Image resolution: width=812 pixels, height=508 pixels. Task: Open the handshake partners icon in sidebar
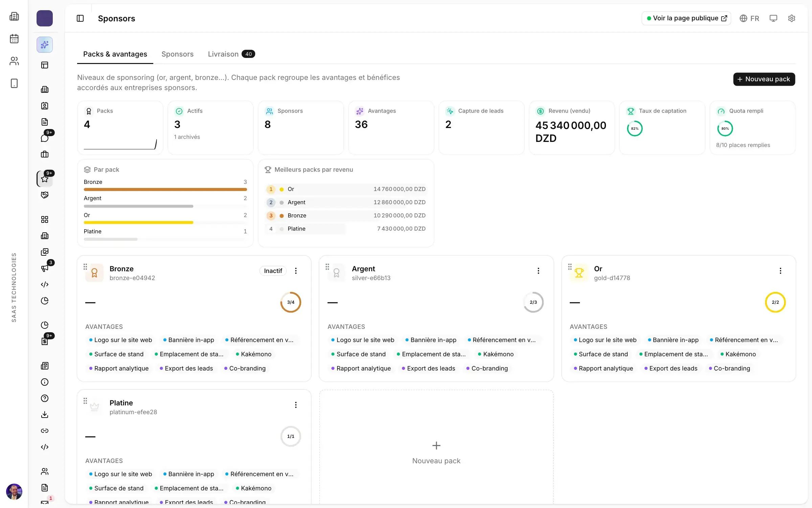click(45, 195)
